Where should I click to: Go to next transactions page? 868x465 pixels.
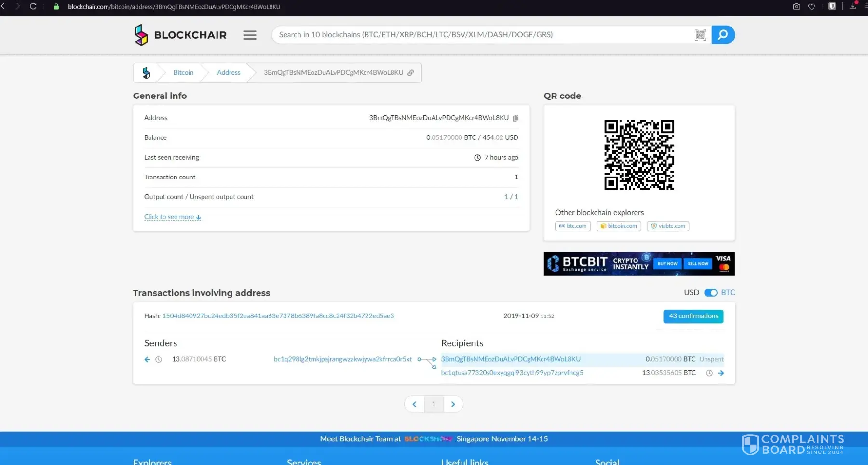[453, 404]
